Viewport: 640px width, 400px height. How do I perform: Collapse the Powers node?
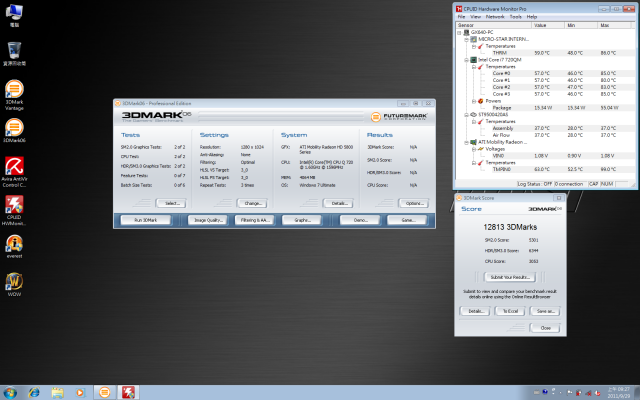click(473, 101)
